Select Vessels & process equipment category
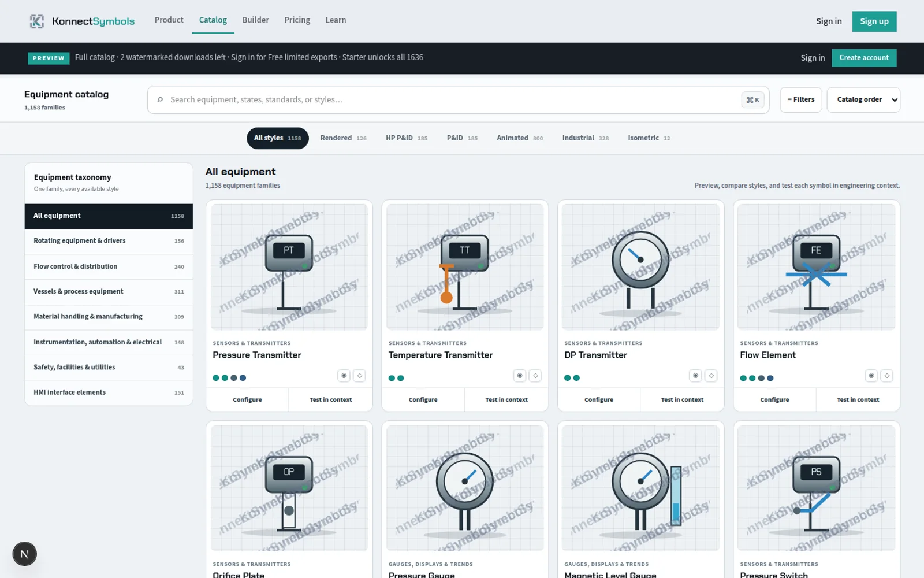Screen dimensions: 924x578 tap(109, 292)
